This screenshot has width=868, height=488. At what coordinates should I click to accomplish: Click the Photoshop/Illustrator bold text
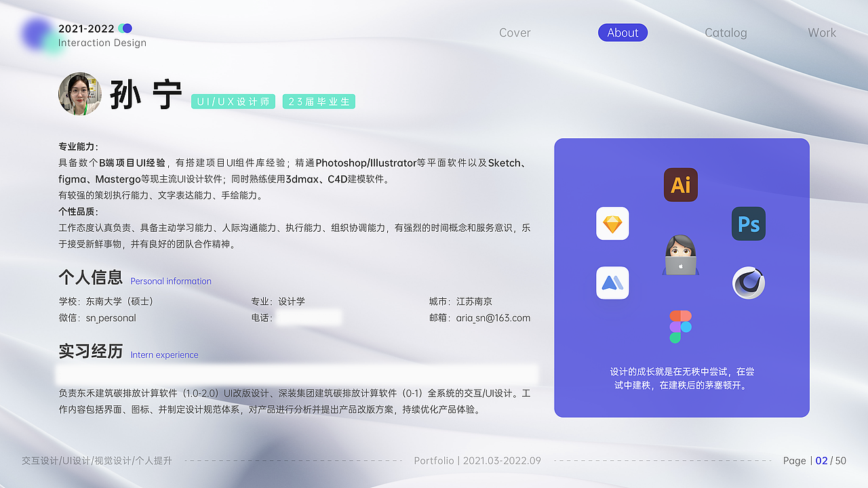click(366, 163)
